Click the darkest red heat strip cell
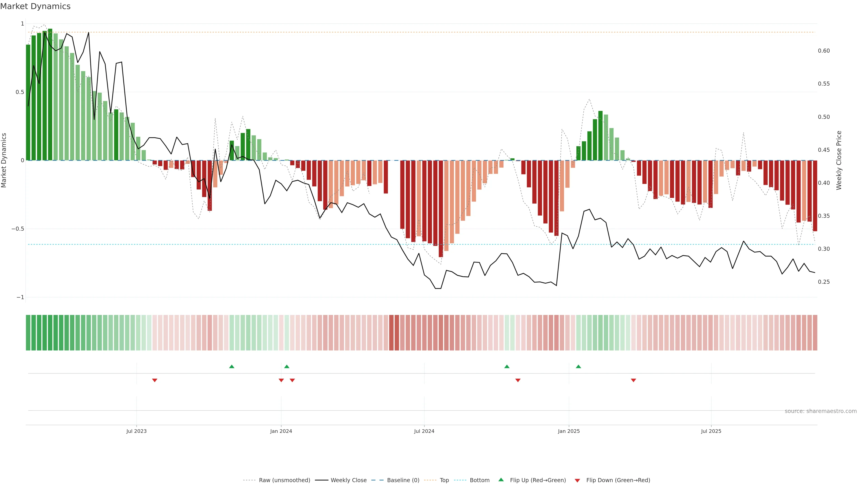This screenshot has width=868, height=488. coord(391,333)
